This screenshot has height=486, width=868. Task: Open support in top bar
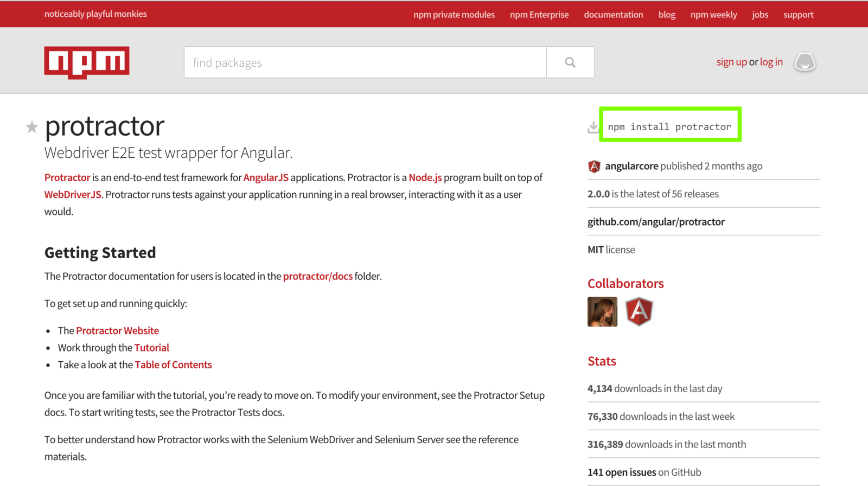tap(798, 15)
